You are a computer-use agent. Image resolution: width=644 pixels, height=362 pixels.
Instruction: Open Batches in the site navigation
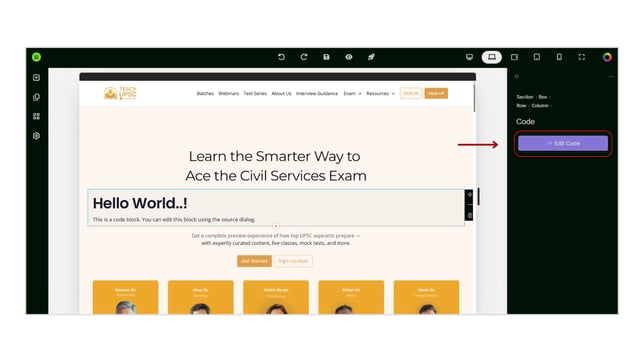(205, 94)
